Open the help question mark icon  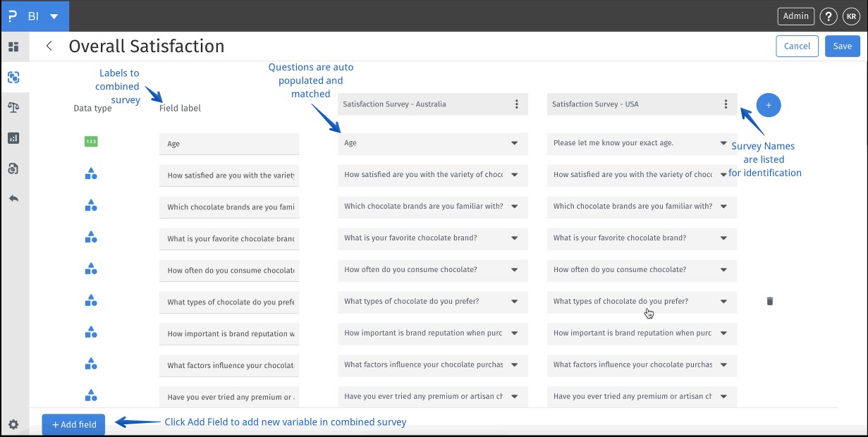(x=829, y=16)
